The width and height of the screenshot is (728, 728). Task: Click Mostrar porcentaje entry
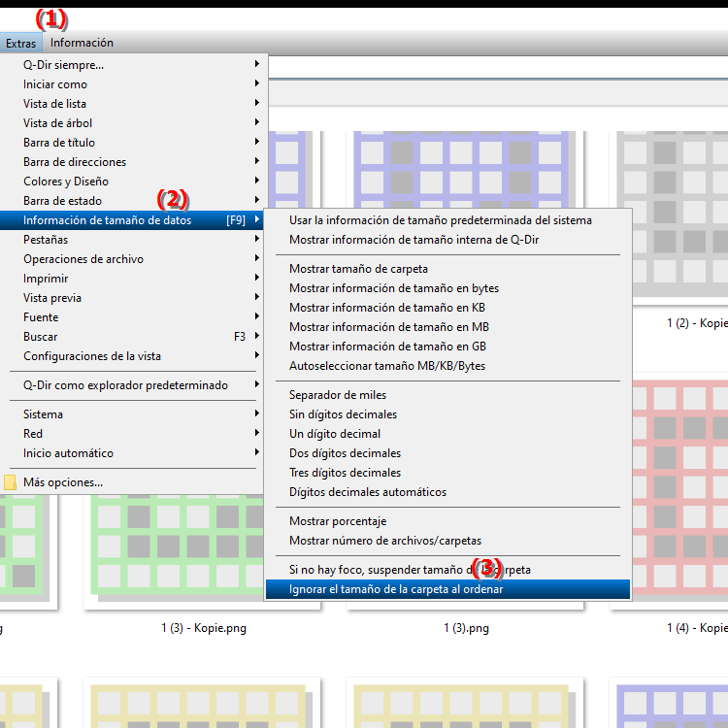click(x=338, y=521)
